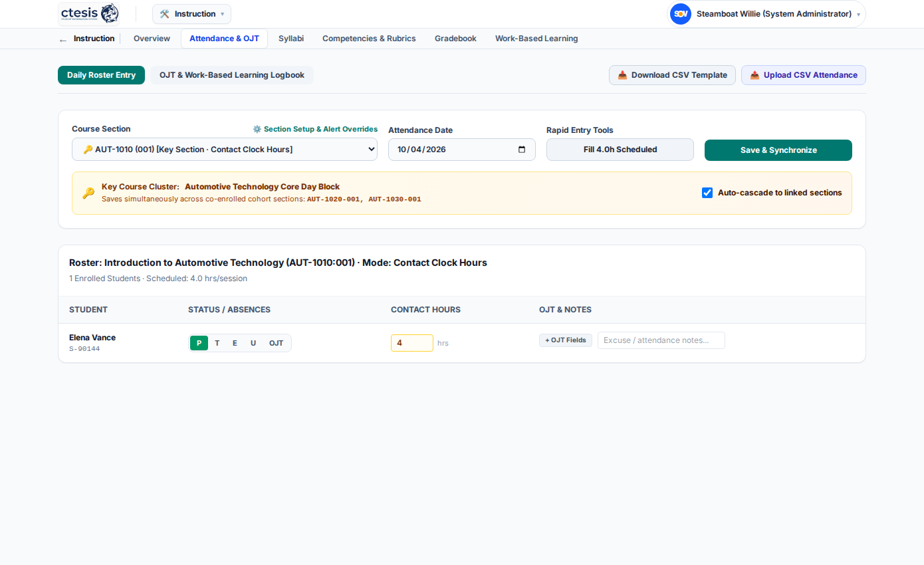Switch to the Syllabi tab
The image size is (924, 565).
click(x=291, y=39)
